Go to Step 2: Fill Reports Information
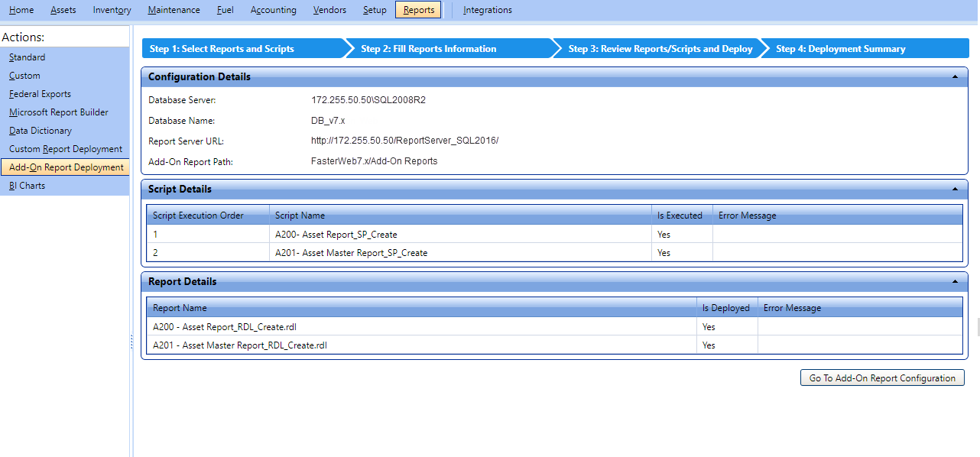The image size is (980, 457). (429, 49)
